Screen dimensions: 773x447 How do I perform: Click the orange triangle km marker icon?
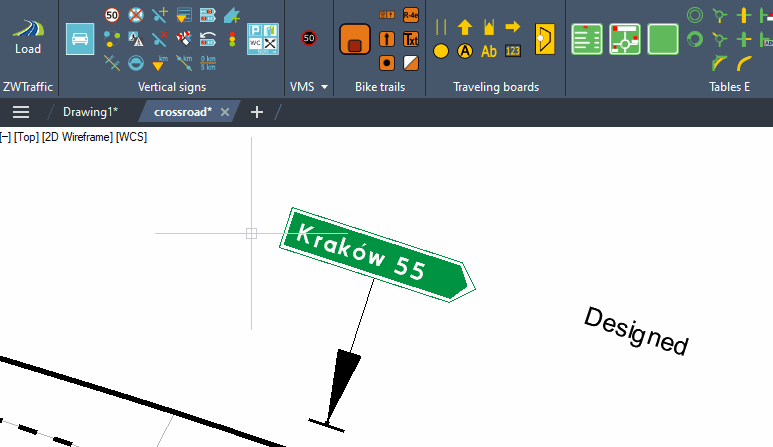point(160,63)
